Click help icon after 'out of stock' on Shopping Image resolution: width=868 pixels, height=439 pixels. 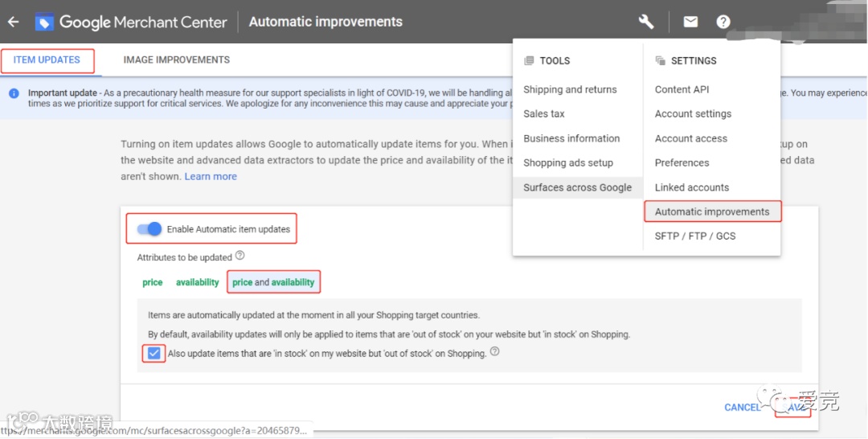(495, 351)
